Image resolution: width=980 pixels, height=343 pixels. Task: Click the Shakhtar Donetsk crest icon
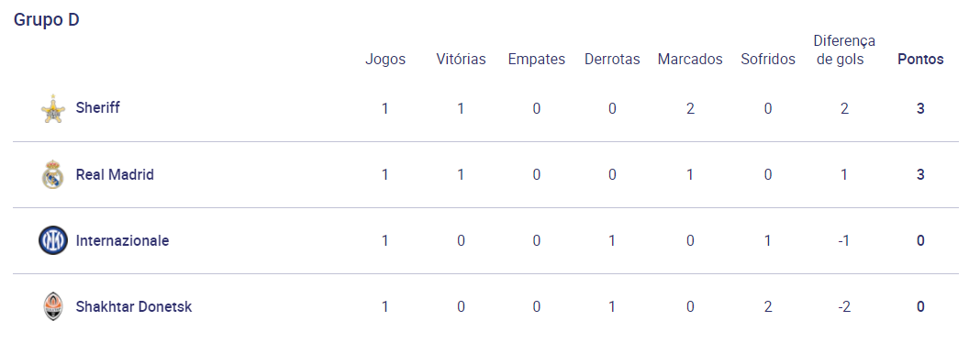pos(53,306)
